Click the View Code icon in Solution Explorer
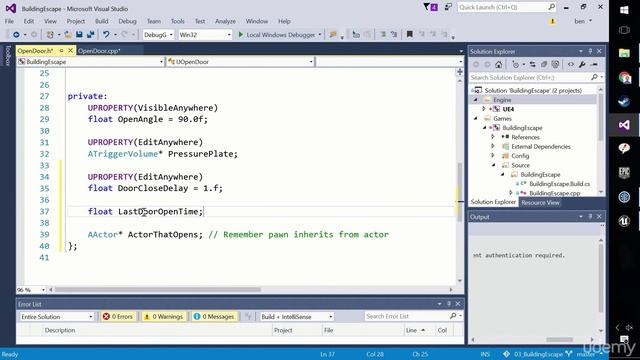Image resolution: width=640 pixels, height=360 pixels. coord(571,64)
